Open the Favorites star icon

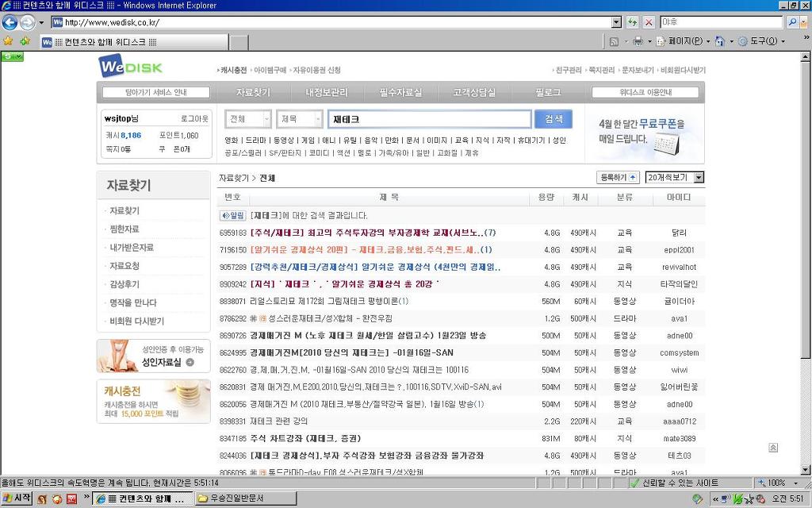coord(8,41)
